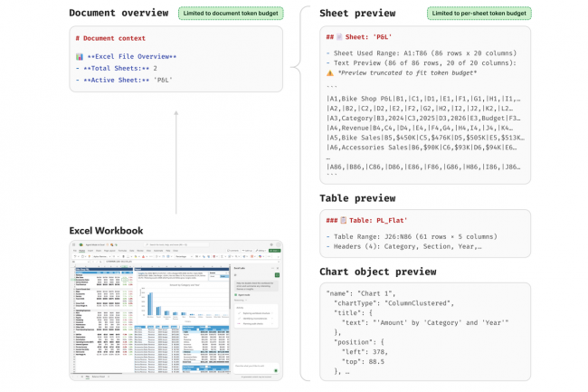Open the app launcher waffle icon
Viewport: 588px width, 392px height.
[73, 244]
